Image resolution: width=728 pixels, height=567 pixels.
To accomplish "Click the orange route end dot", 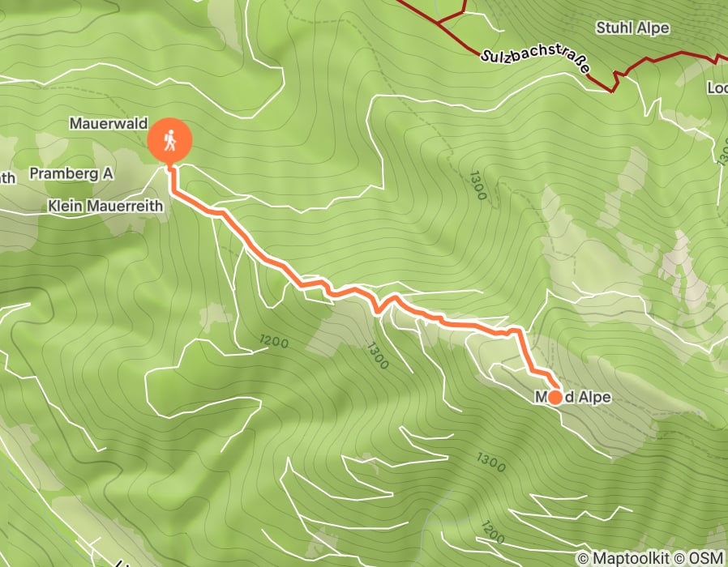I will (555, 397).
